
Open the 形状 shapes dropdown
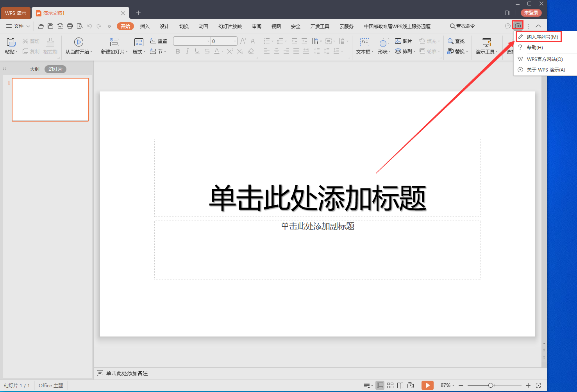pos(389,52)
